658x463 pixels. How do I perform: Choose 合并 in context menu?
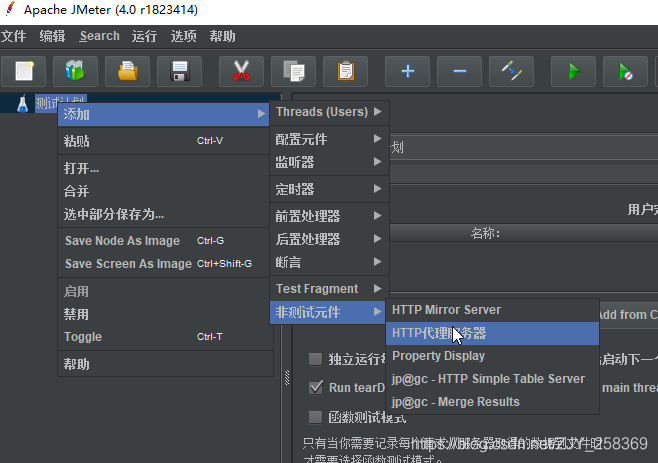(164, 191)
